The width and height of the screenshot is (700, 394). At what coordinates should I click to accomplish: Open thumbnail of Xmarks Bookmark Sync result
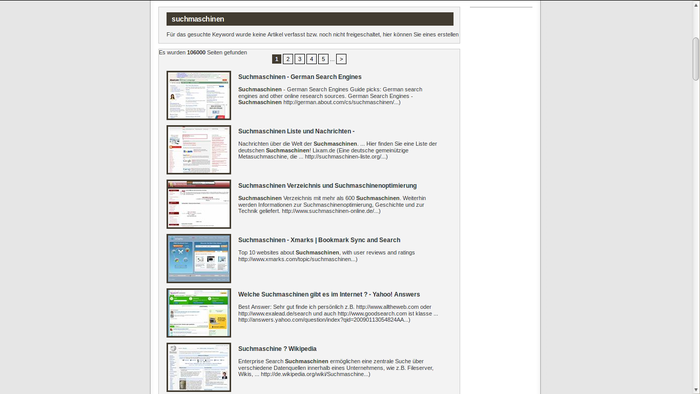click(x=199, y=258)
